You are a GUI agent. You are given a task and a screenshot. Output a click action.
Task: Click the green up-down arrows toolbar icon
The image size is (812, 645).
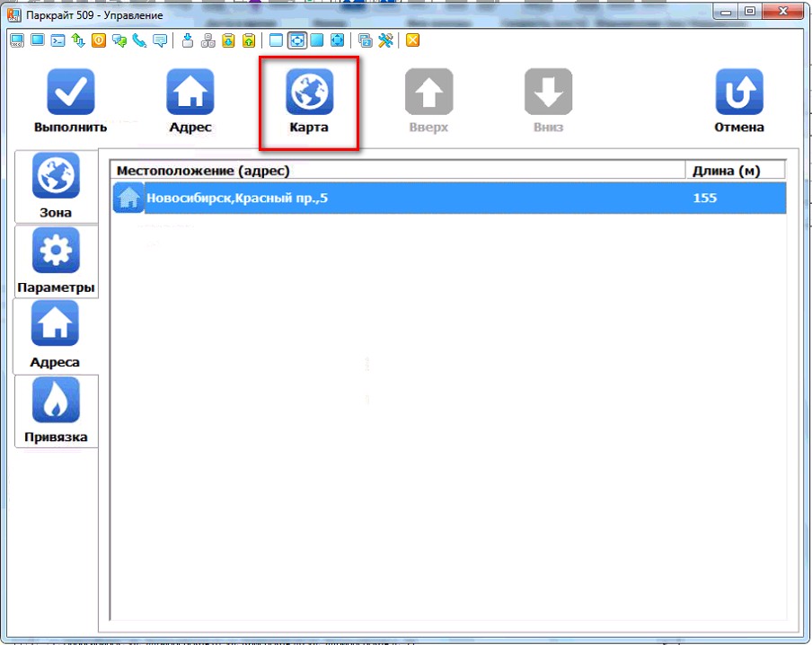[x=77, y=40]
